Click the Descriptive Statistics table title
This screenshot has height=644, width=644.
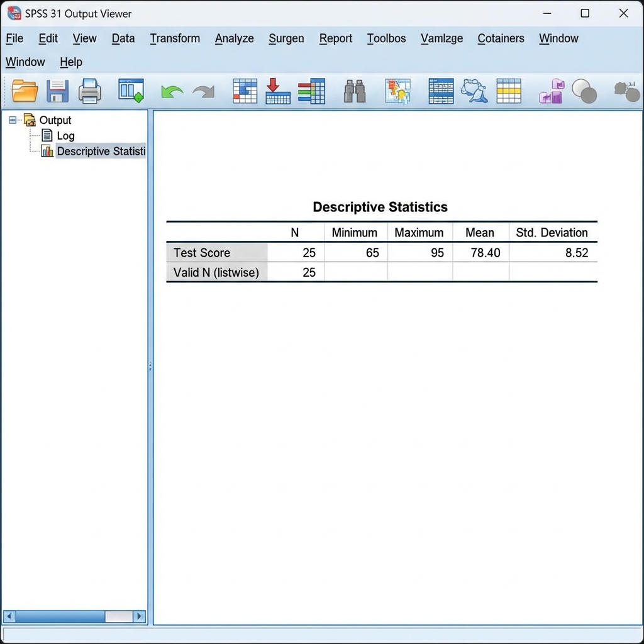pos(380,207)
